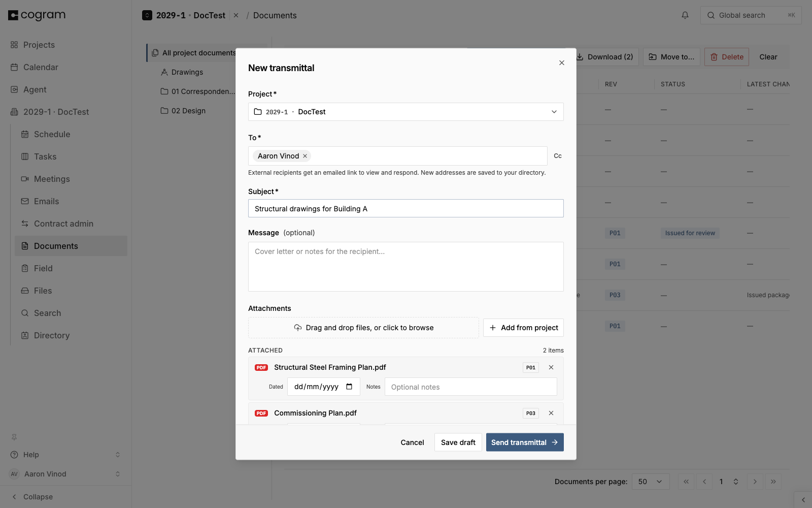This screenshot has width=812, height=508.
Task: Open Meetings section
Action: tap(71, 179)
